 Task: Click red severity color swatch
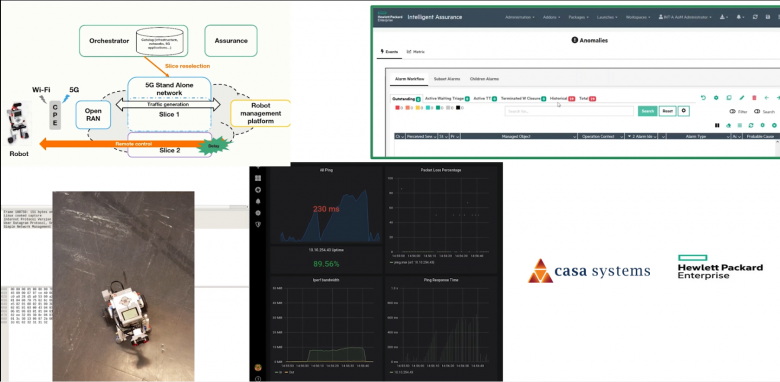coord(397,107)
